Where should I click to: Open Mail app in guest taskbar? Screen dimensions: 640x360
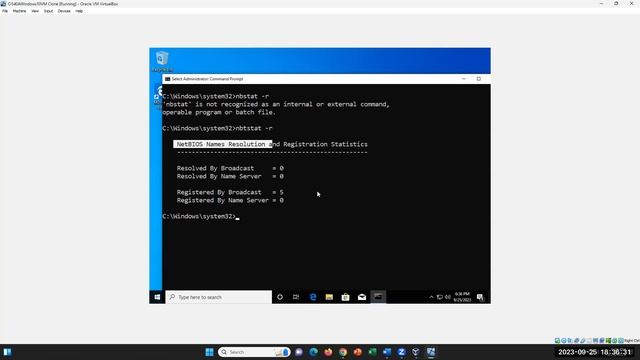(x=362, y=297)
